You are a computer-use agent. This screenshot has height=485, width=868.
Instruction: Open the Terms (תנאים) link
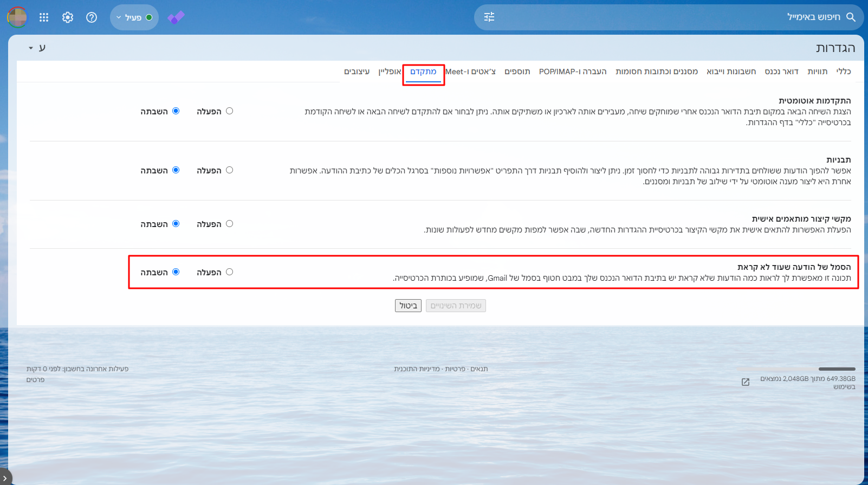coord(479,369)
